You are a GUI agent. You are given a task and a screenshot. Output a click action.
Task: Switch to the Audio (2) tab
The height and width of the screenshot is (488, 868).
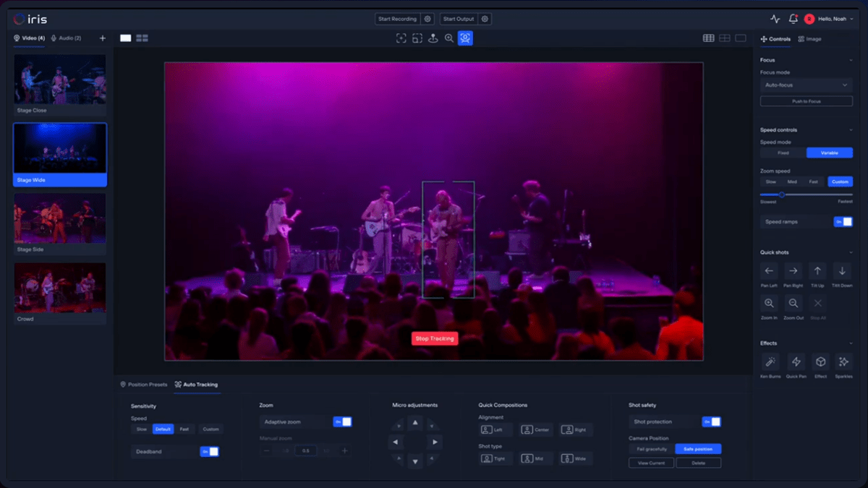tap(65, 38)
